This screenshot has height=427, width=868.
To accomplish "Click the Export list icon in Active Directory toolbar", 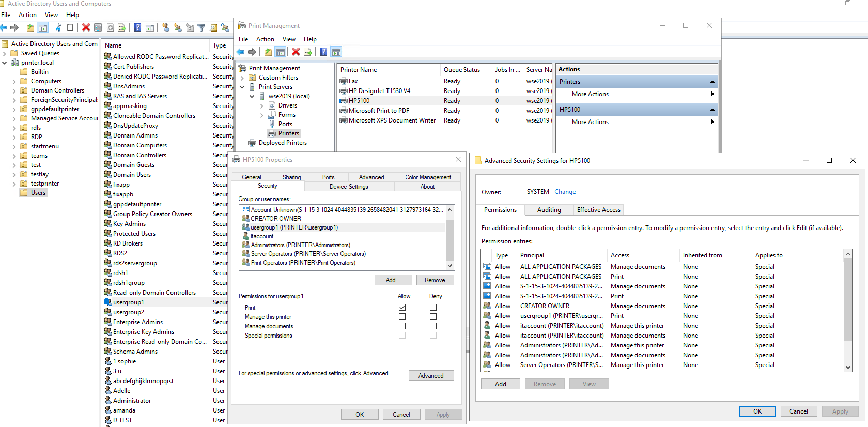I will click(122, 27).
